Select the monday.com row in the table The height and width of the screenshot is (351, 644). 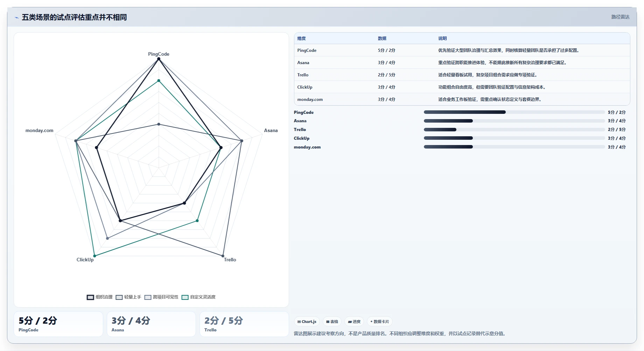click(462, 99)
